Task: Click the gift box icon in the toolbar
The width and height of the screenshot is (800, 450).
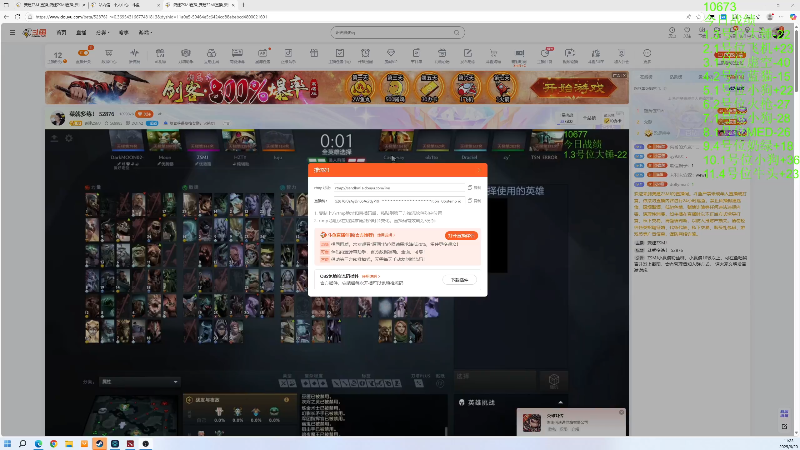Action: click(x=314, y=54)
